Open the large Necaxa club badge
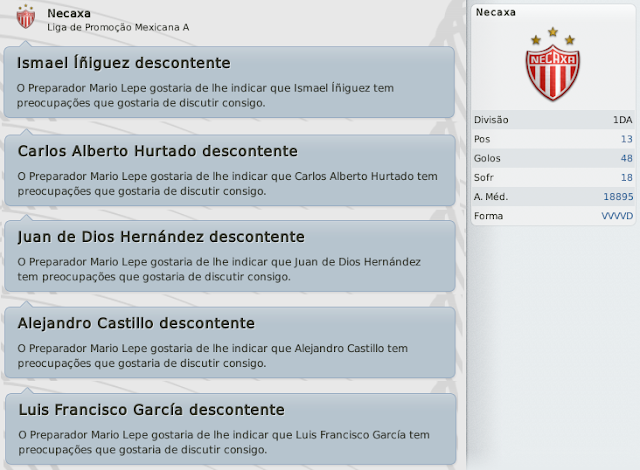Viewport: 640px width, 470px height. point(553,64)
